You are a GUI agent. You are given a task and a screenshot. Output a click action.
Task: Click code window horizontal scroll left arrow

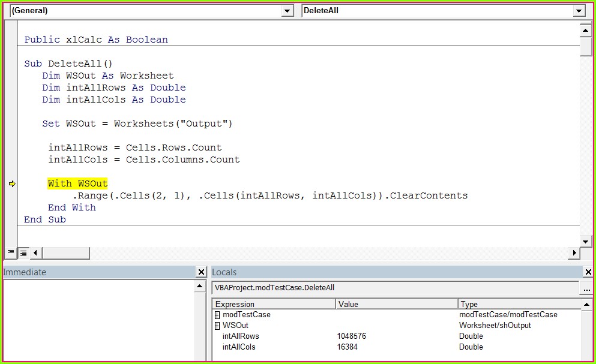coord(35,252)
